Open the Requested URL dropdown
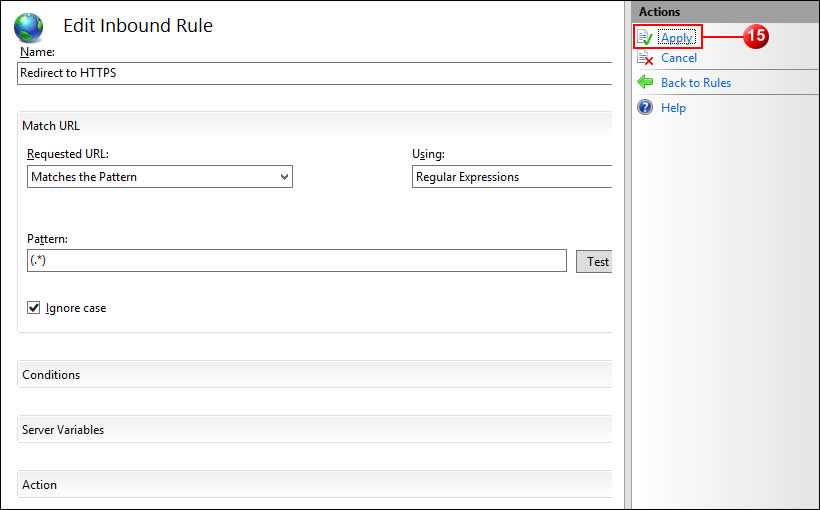Screen dimensions: 820x510 click(x=160, y=177)
